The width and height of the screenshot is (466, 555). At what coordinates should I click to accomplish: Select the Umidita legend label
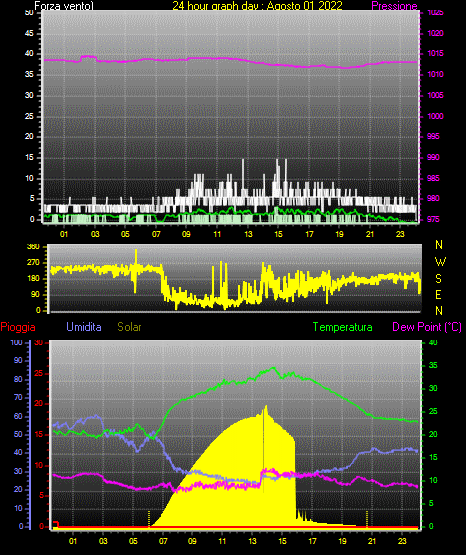click(84, 327)
